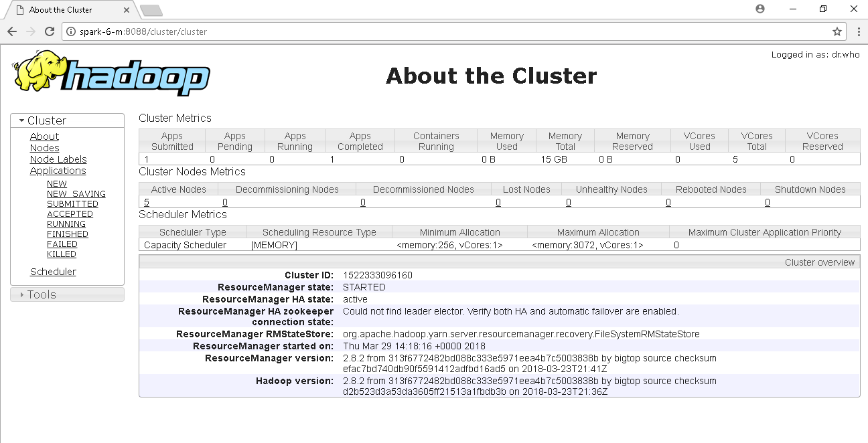Click the Shutdown Nodes count link
868x443 pixels.
point(768,202)
